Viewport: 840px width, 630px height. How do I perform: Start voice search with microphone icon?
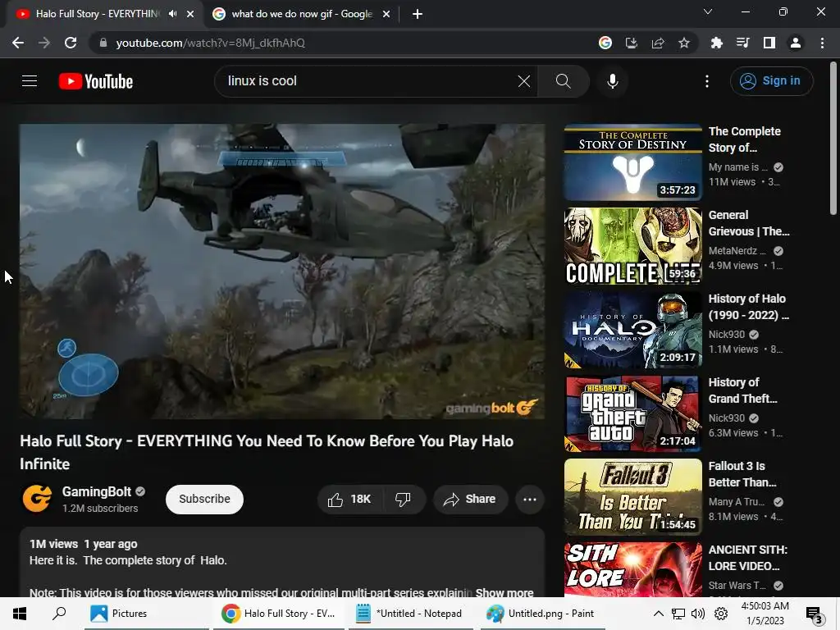pos(612,81)
